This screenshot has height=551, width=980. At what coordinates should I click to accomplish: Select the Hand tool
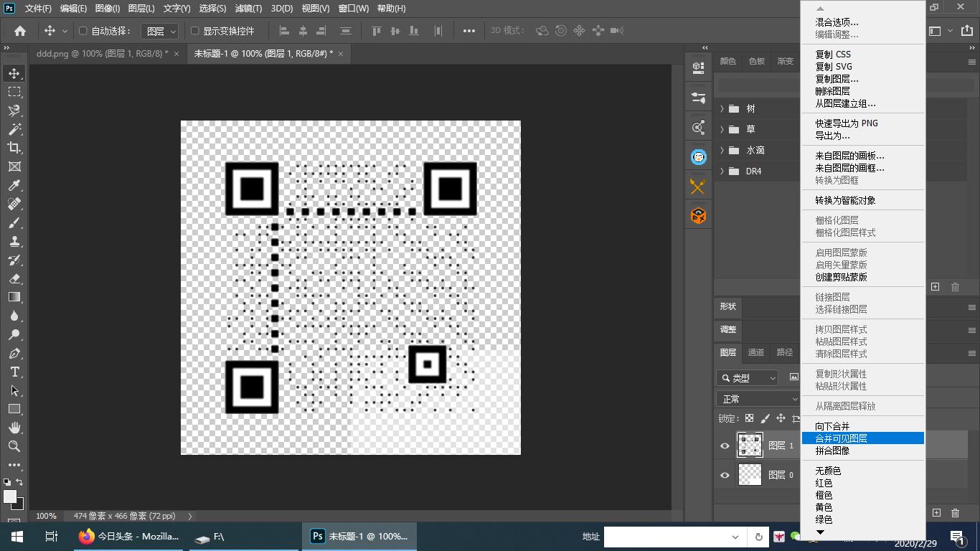tap(14, 428)
